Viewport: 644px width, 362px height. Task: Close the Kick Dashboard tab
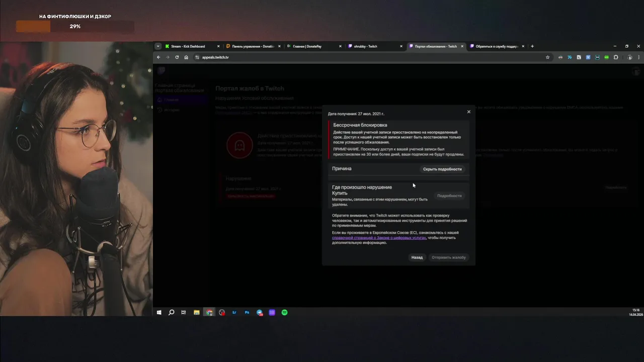(x=218, y=46)
